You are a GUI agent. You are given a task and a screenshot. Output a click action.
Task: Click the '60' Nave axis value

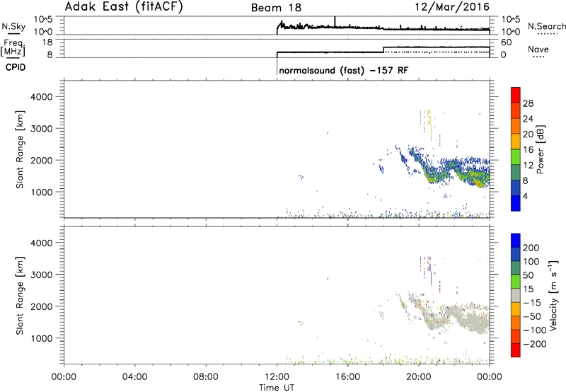[506, 42]
